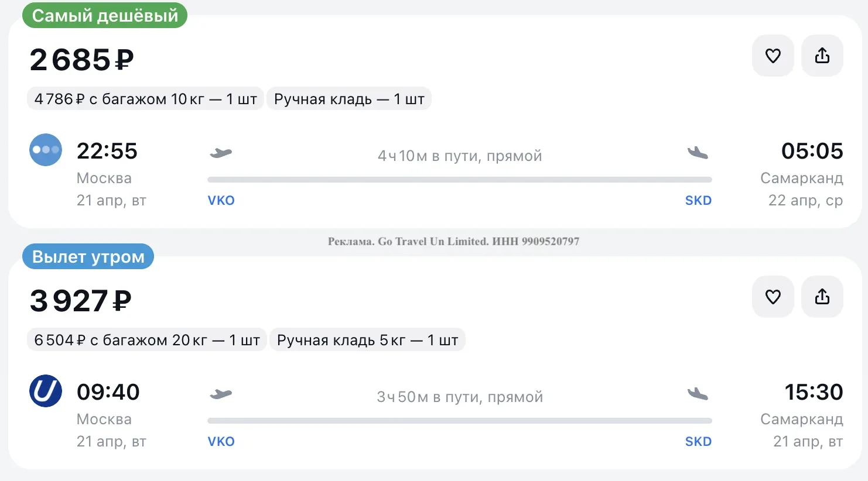Click the blue three-dot airline logo
The image size is (868, 481).
pyautogui.click(x=46, y=150)
